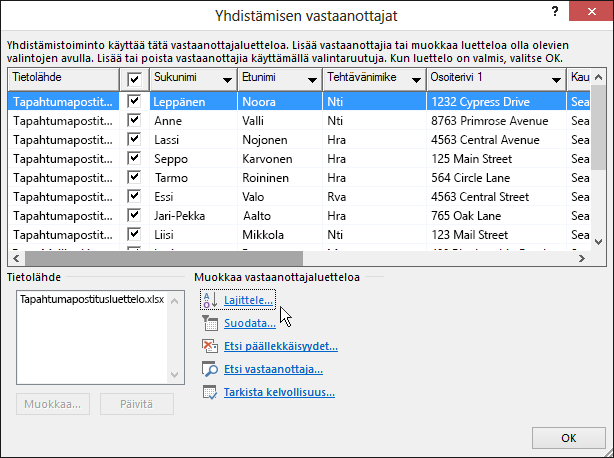The width and height of the screenshot is (614, 458).
Task: Click data source list scroll up arrow
Action: (175, 301)
